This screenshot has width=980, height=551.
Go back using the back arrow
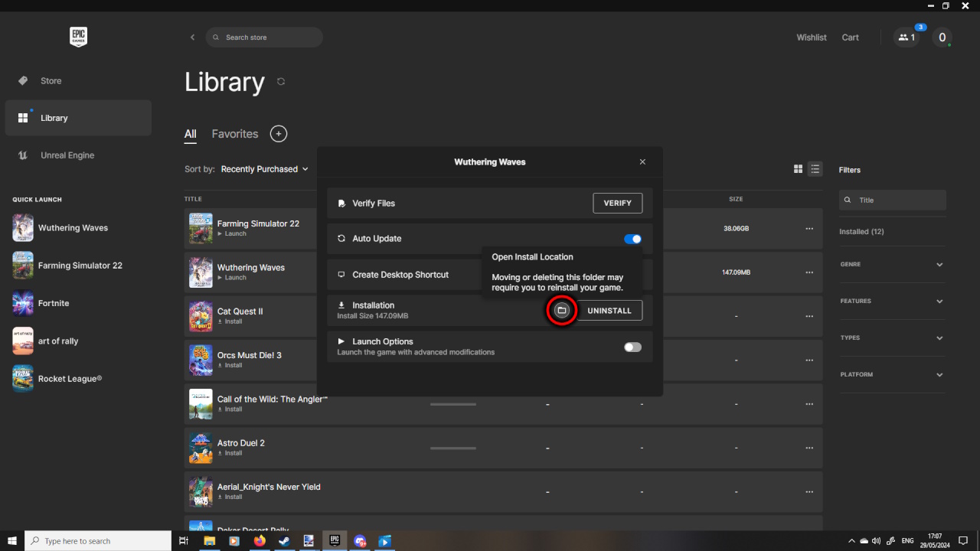(x=192, y=37)
